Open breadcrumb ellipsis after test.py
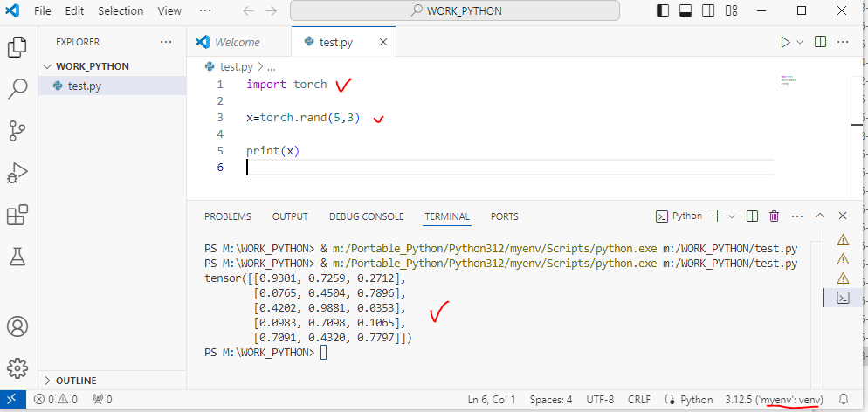The width and height of the screenshot is (868, 412). click(x=272, y=67)
